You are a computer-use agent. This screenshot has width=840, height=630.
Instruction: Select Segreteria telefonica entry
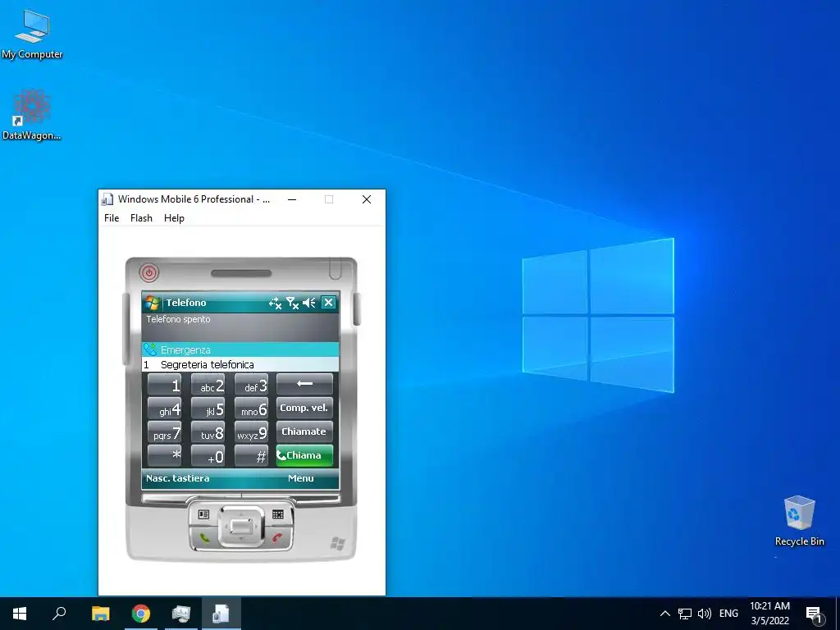pyautogui.click(x=240, y=365)
